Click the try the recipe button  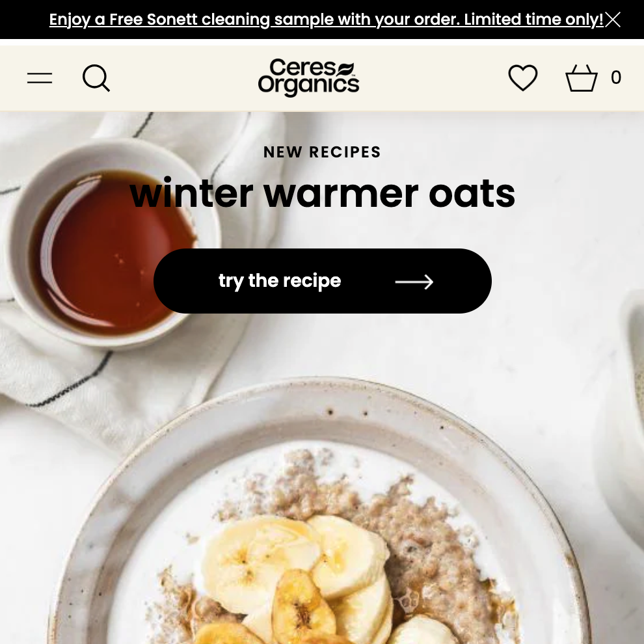[x=323, y=281]
